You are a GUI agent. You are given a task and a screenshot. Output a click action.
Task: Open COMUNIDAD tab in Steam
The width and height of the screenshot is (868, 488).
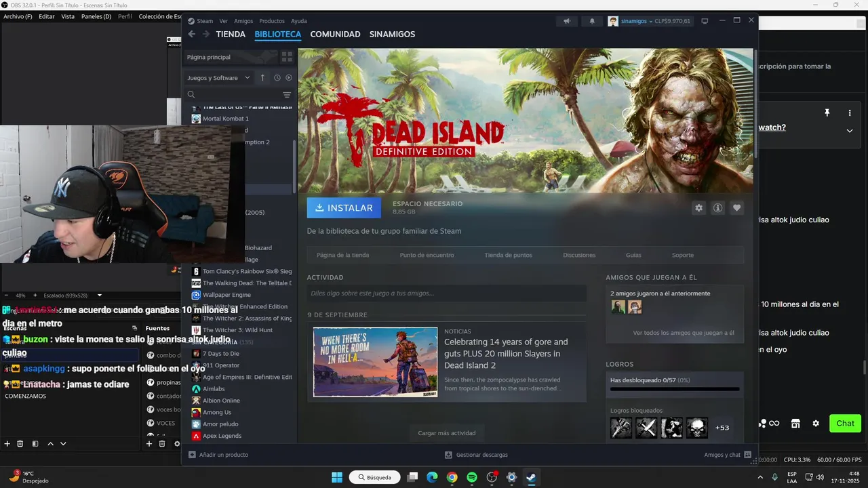pyautogui.click(x=335, y=34)
